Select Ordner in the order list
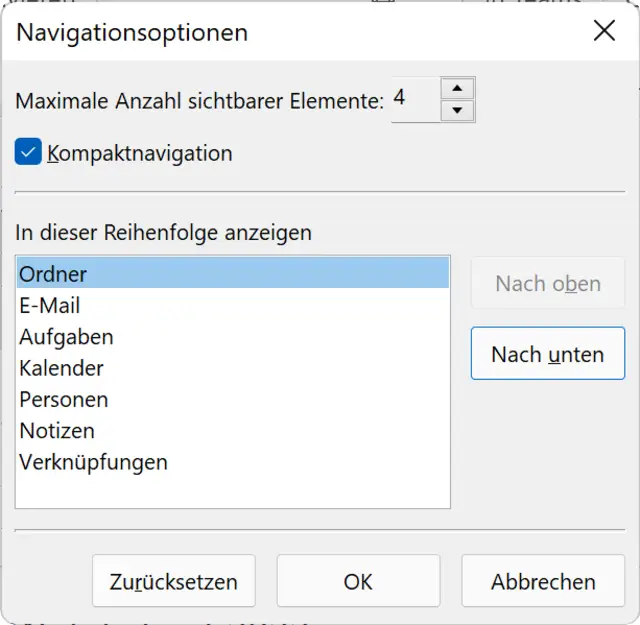Screen dimensions: 640x625 point(232,274)
